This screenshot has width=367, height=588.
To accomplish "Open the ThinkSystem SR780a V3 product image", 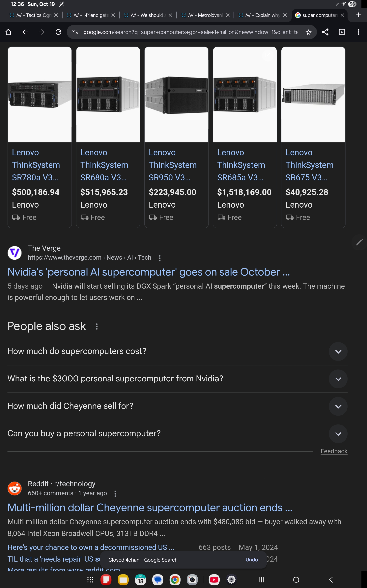I will coord(40,94).
